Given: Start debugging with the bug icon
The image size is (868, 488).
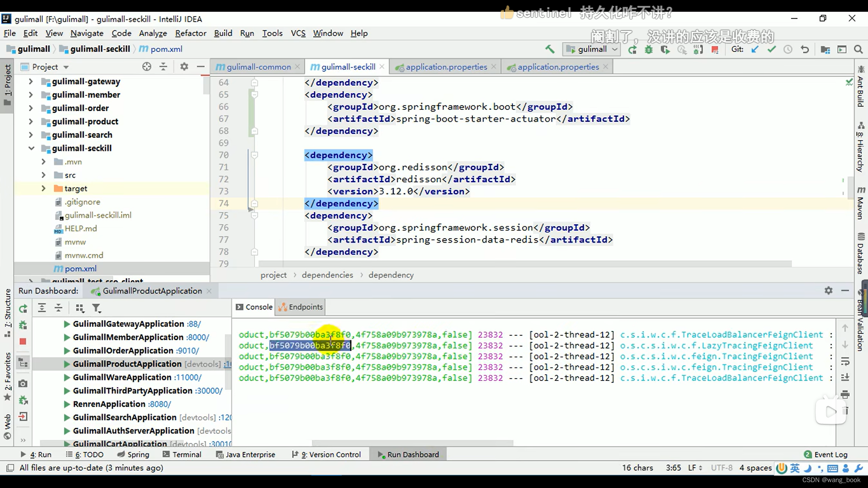Looking at the screenshot, I should pos(649,50).
